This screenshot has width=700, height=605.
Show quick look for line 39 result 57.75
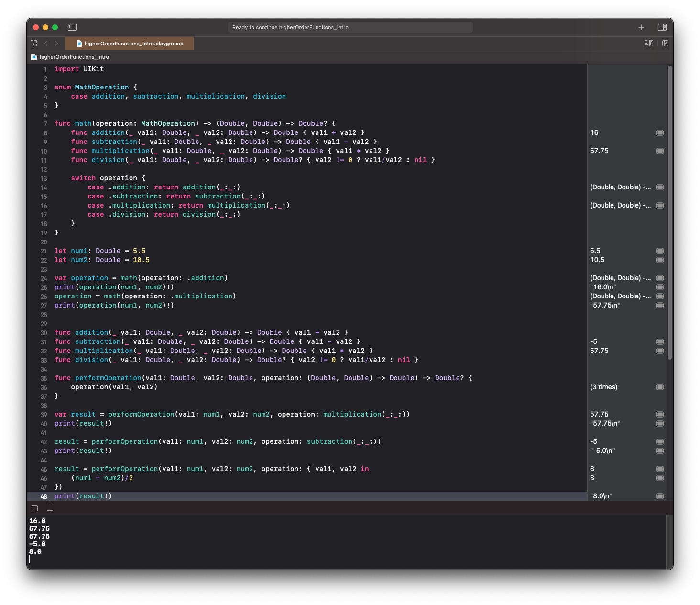point(660,414)
